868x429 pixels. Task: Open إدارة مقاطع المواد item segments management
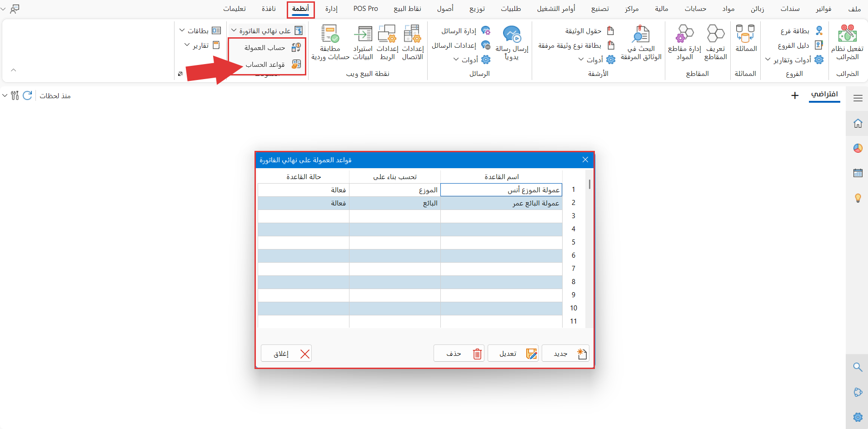coord(684,42)
